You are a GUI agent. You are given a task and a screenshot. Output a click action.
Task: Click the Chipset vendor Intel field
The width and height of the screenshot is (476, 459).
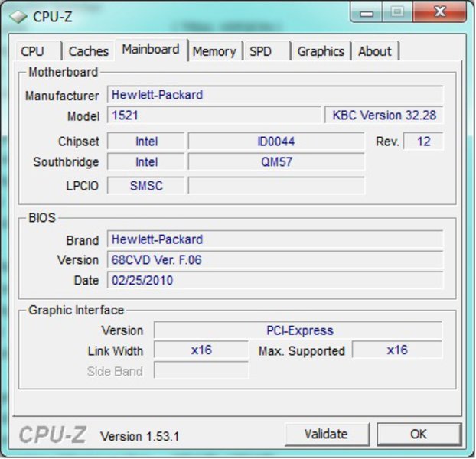coord(146,141)
